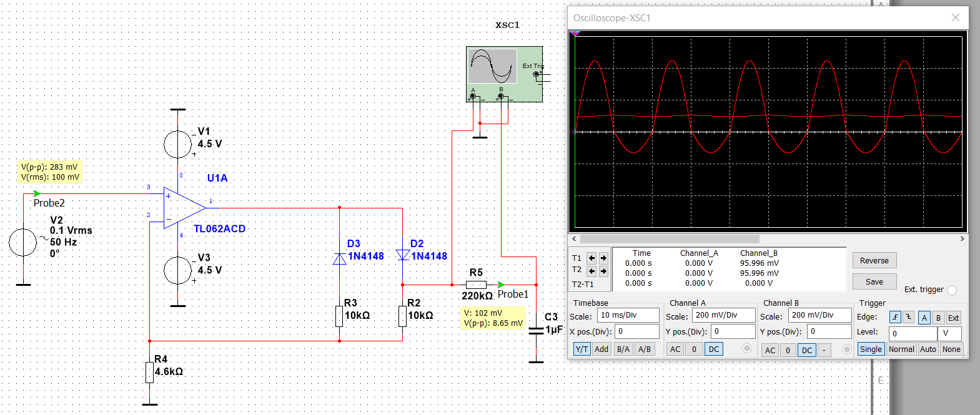Image resolution: width=980 pixels, height=415 pixels.
Task: Move cursor T1 right with arrow button
Action: tap(603, 258)
